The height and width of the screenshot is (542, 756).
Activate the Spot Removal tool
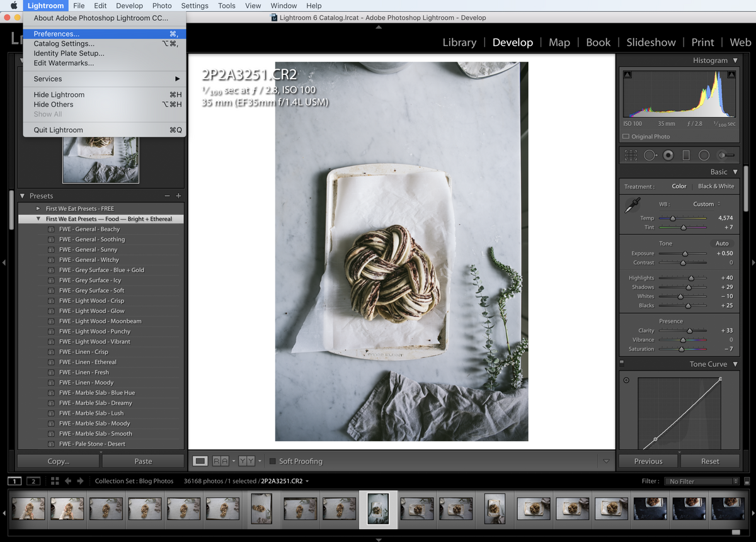pos(650,155)
